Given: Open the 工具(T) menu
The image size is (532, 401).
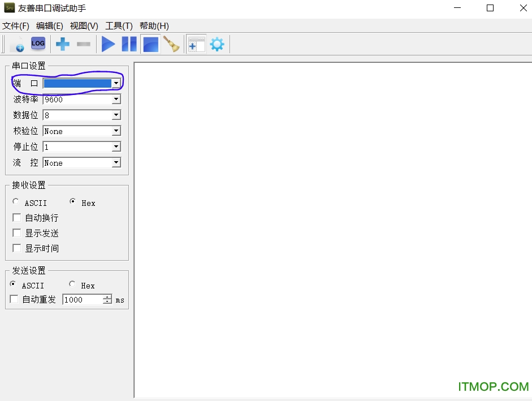Looking at the screenshot, I should (x=119, y=26).
